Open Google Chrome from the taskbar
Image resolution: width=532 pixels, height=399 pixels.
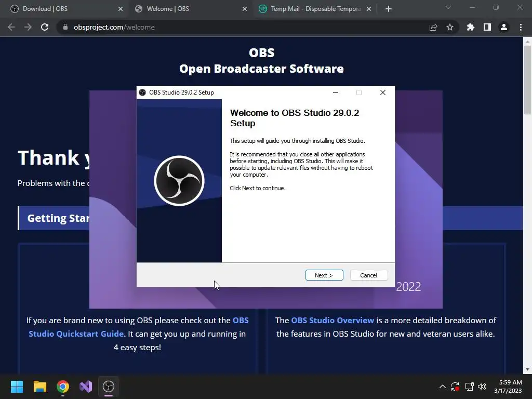point(63,387)
